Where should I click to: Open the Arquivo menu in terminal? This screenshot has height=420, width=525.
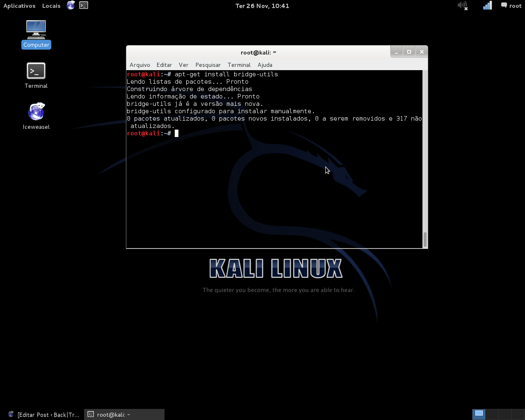tap(140, 65)
